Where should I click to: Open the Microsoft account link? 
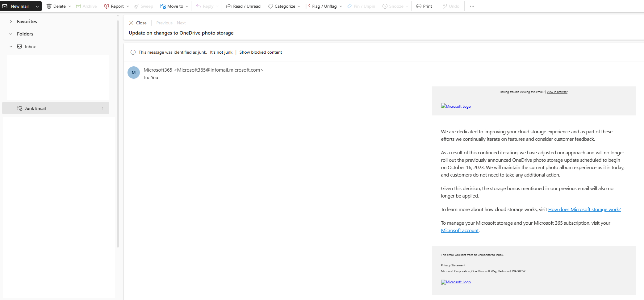(x=460, y=230)
